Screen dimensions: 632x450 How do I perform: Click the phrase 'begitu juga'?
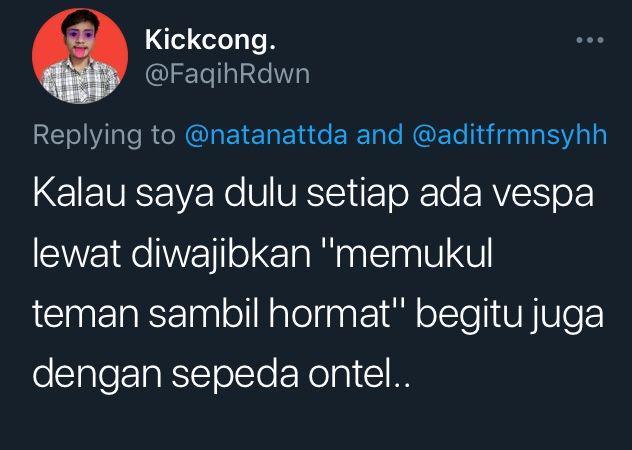click(509, 316)
